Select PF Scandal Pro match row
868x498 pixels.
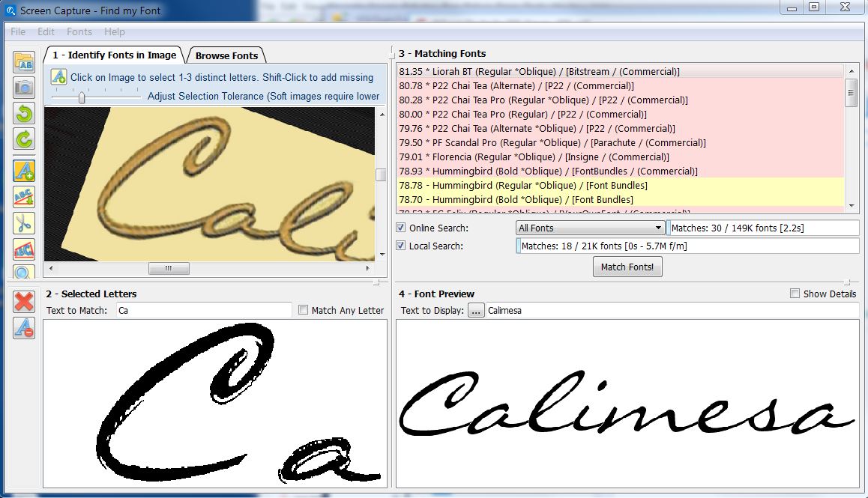[620, 143]
